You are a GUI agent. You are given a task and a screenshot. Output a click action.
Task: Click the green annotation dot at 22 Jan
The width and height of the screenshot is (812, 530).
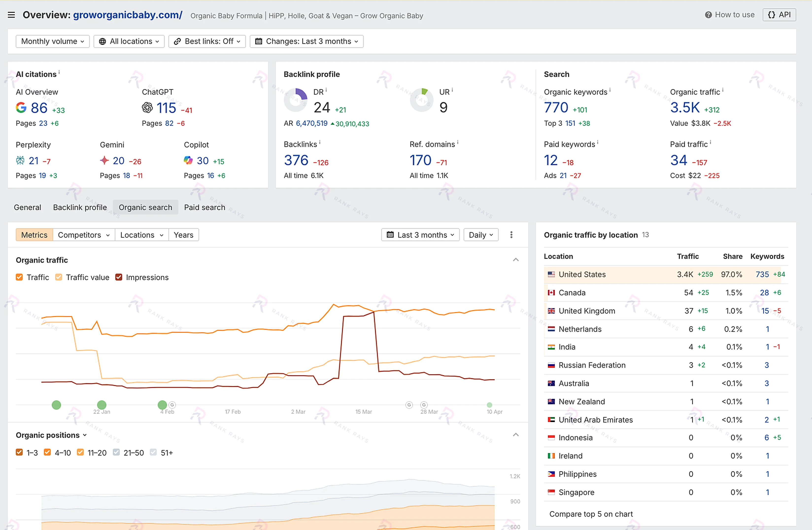pos(102,405)
